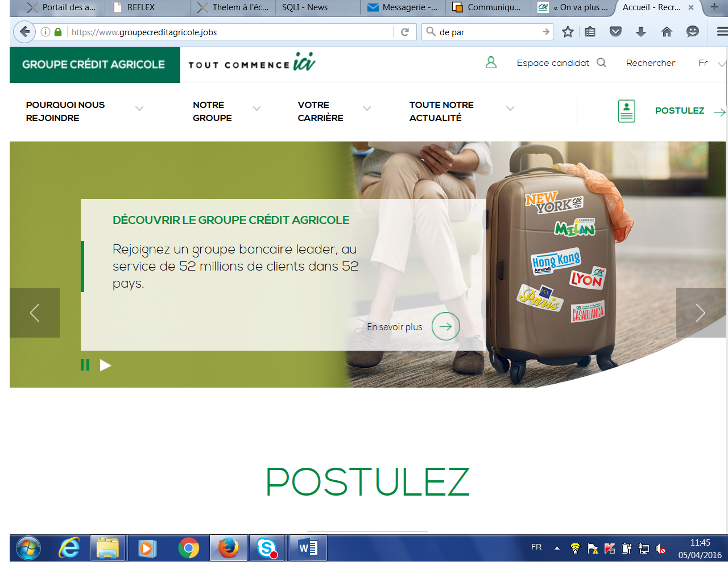The height and width of the screenshot is (582, 728).
Task: Open media player taskbar icon
Action: [147, 548]
